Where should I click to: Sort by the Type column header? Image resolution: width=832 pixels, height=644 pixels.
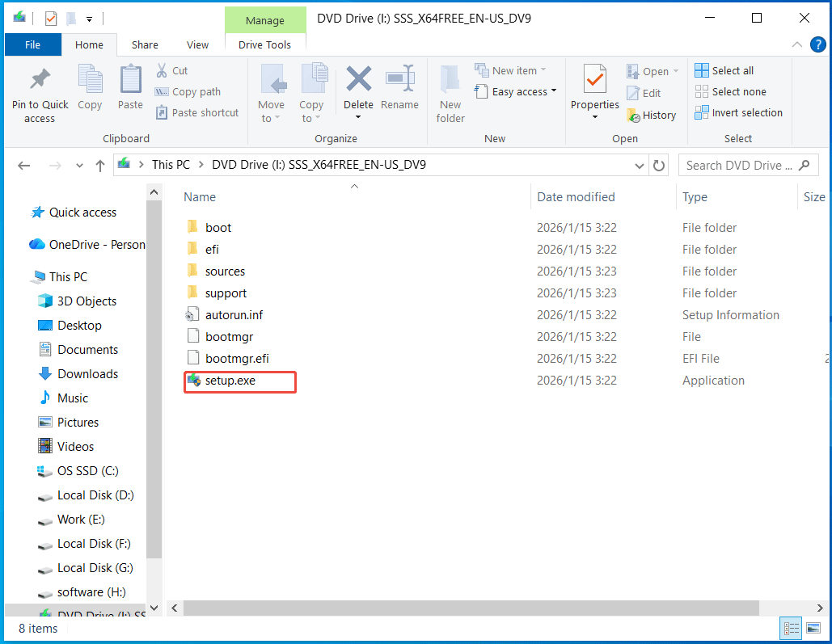coord(695,197)
